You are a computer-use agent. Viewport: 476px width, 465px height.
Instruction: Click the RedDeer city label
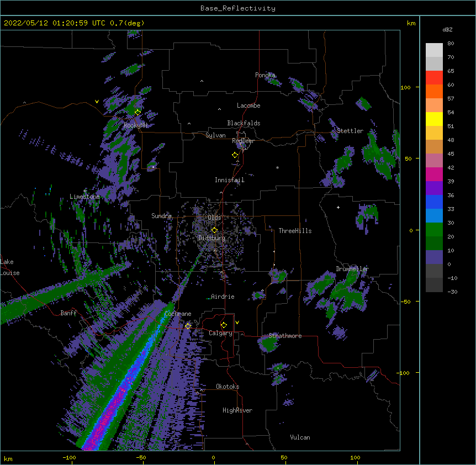tap(243, 141)
